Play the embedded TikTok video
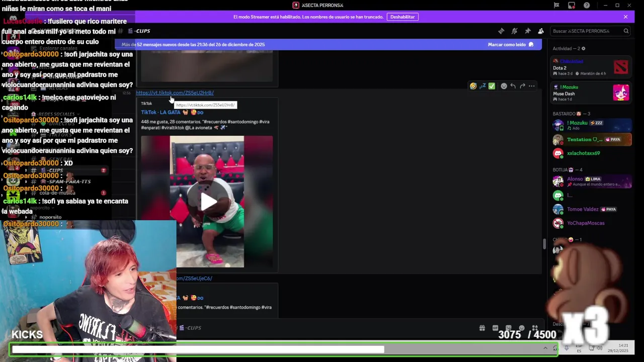Image resolution: width=644 pixels, height=362 pixels. tap(209, 202)
